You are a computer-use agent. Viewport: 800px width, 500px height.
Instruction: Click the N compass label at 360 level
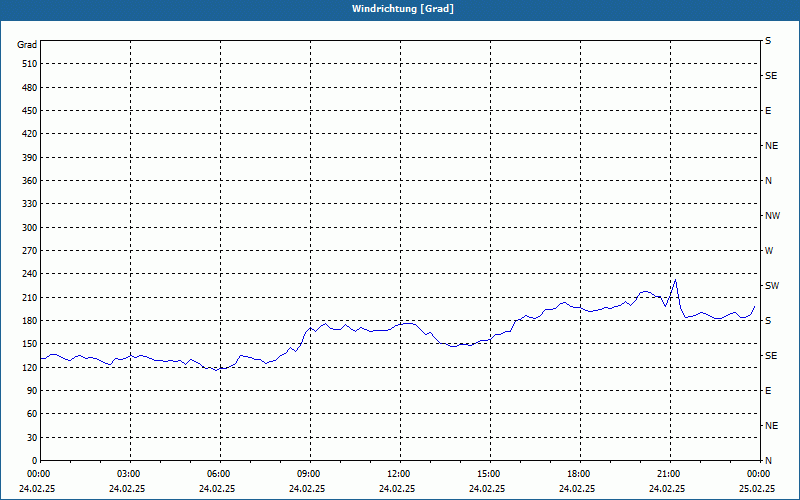click(x=769, y=181)
